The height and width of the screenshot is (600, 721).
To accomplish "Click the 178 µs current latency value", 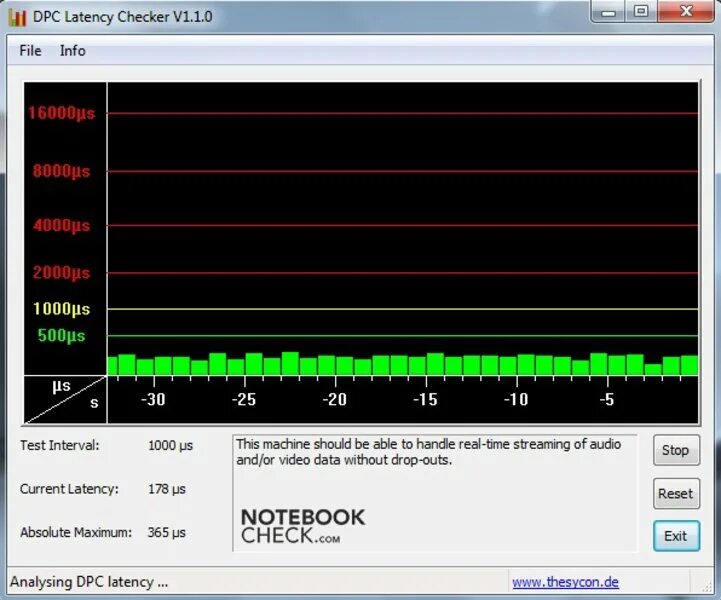I will click(166, 489).
